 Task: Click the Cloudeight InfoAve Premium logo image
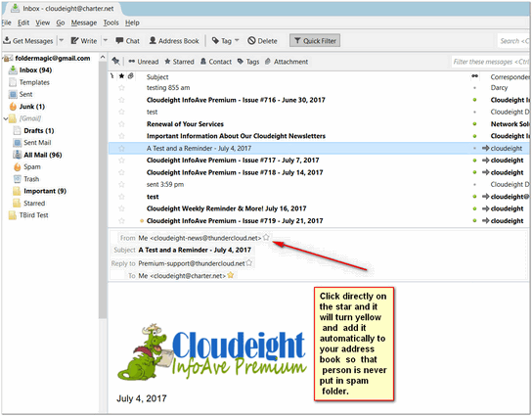pos(212,351)
